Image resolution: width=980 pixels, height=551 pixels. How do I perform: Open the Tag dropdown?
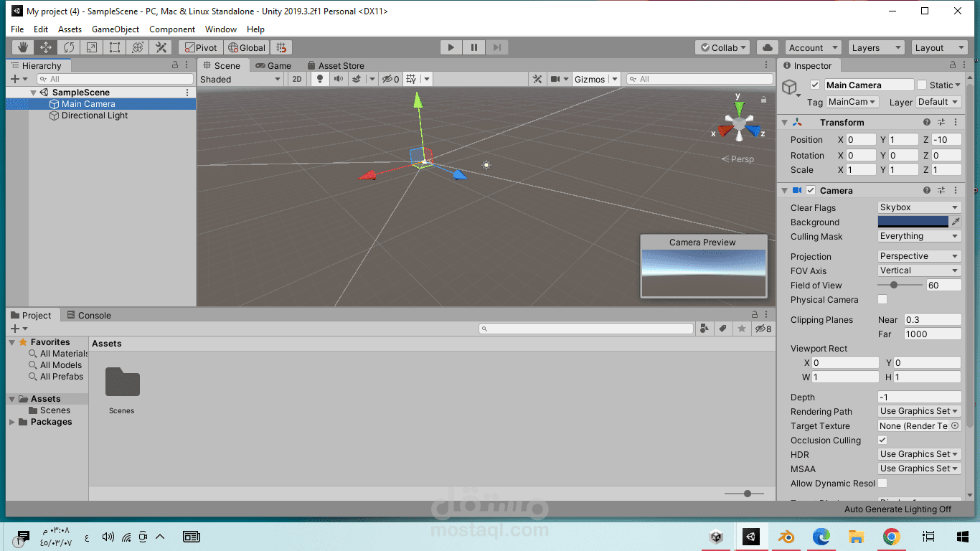(x=852, y=102)
